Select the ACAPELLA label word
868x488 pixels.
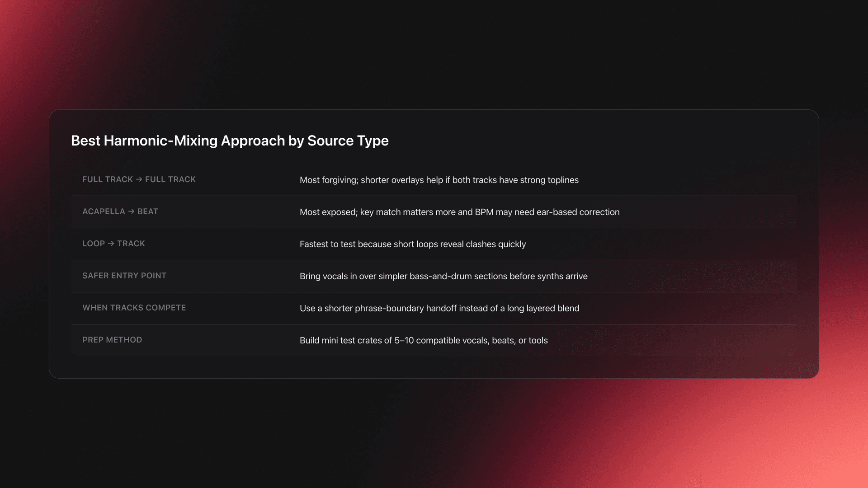point(104,211)
